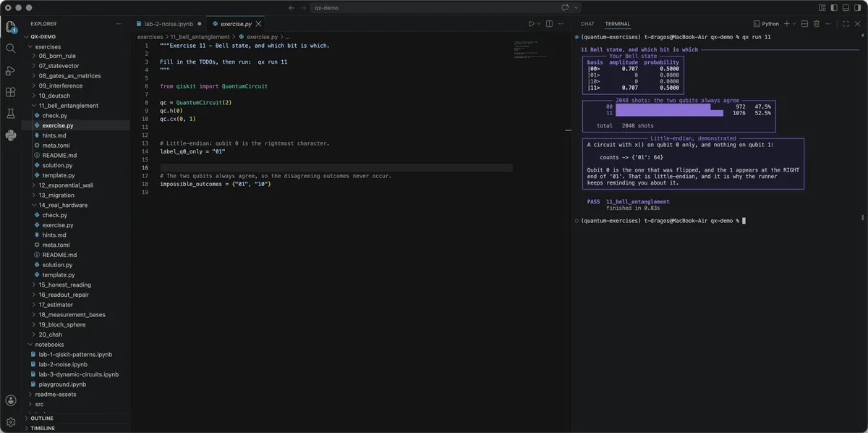Place cursor on line 14 label_q0_only
Image resolution: width=868 pixels, height=433 pixels.
(x=193, y=151)
